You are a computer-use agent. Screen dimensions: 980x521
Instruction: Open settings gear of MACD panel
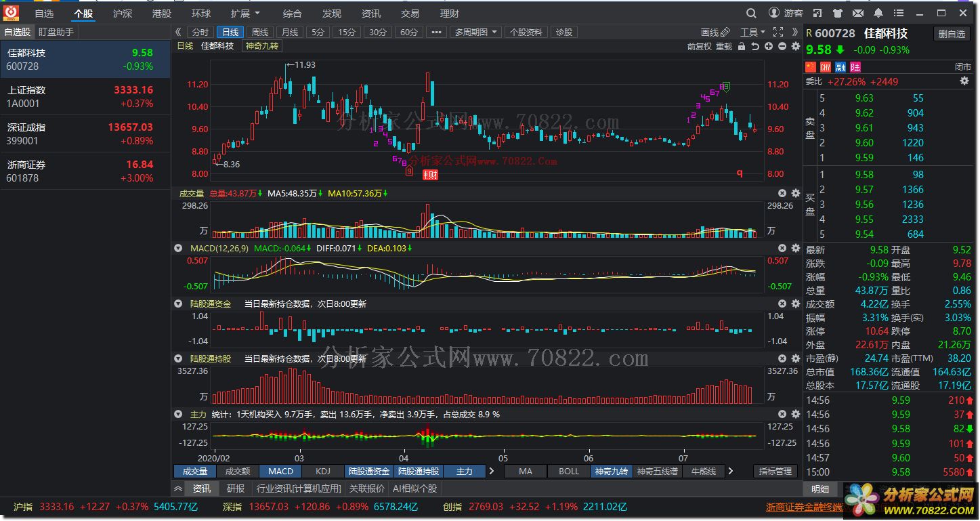[x=796, y=249]
